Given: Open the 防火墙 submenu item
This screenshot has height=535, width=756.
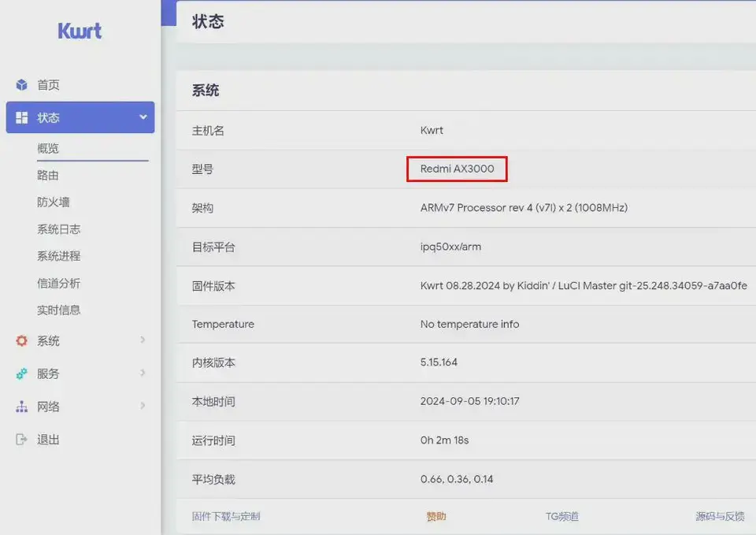Looking at the screenshot, I should point(54,202).
